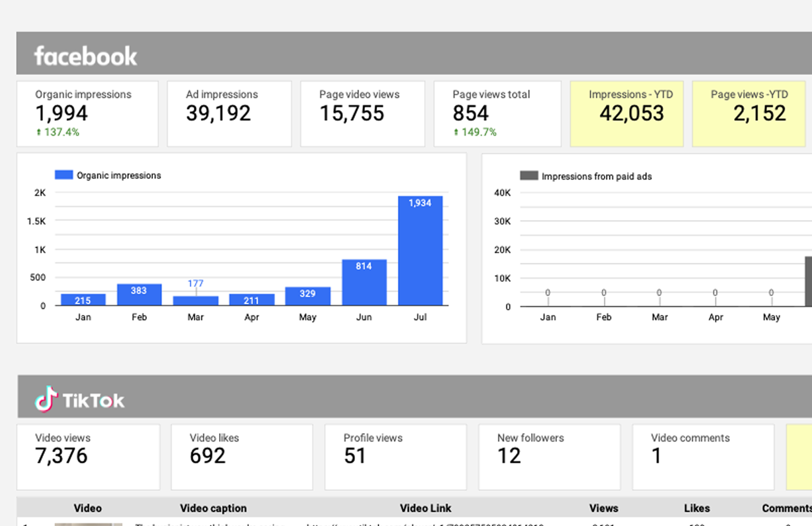The height and width of the screenshot is (526, 812).
Task: Click the Page video views title
Action: 359,95
